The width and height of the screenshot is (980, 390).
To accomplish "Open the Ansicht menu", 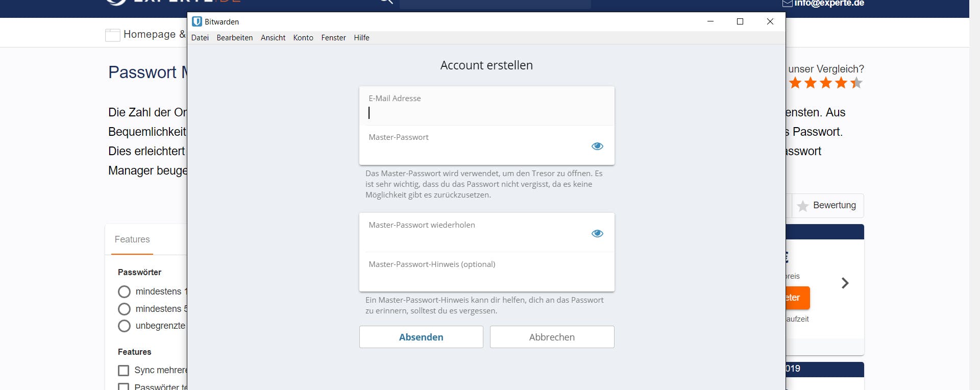I will [273, 38].
